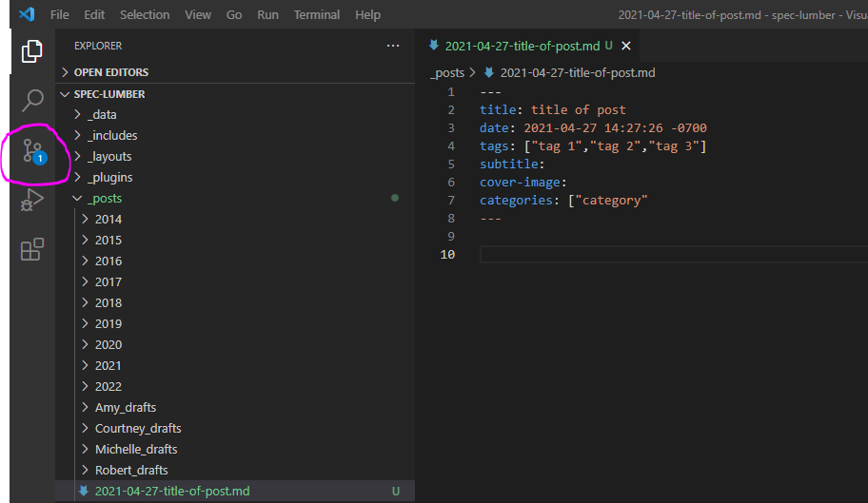Open the File menu
This screenshot has height=503, width=868.
[59, 15]
